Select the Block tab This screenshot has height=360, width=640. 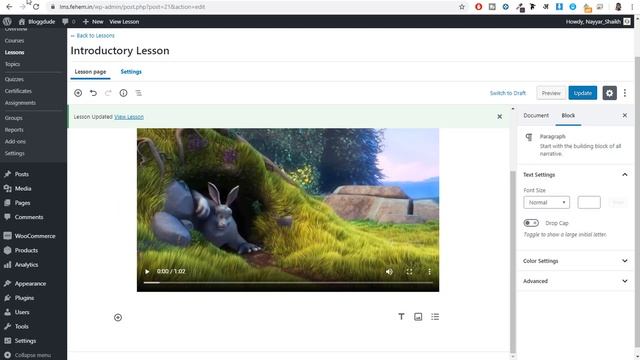point(568,116)
